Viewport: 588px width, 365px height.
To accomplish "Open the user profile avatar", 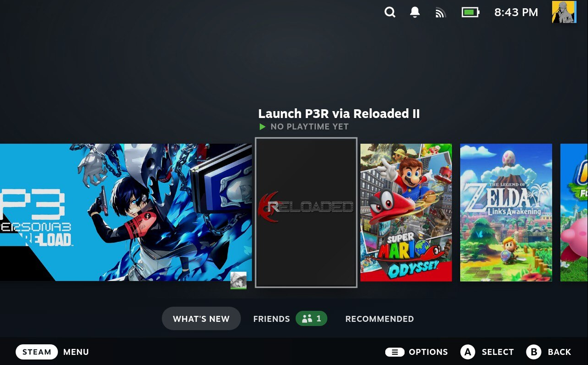I will [564, 12].
